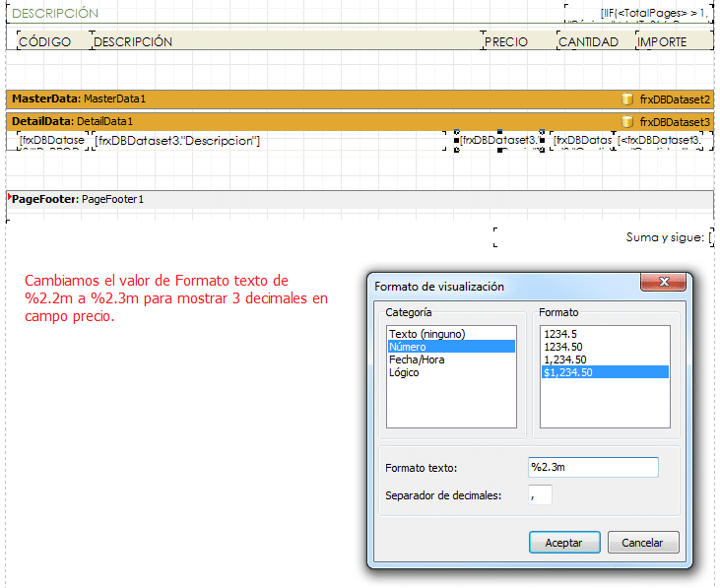The width and height of the screenshot is (720, 588).
Task: Select the frxDBDataset3 "Descripcion" memo field
Action: click(x=269, y=141)
